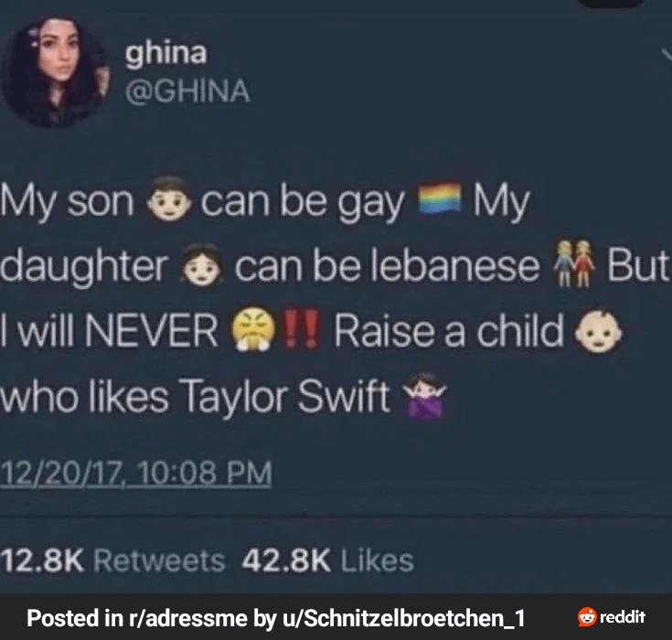Click the angry steaming face emoji
This screenshot has width=672, height=640.
point(253,329)
